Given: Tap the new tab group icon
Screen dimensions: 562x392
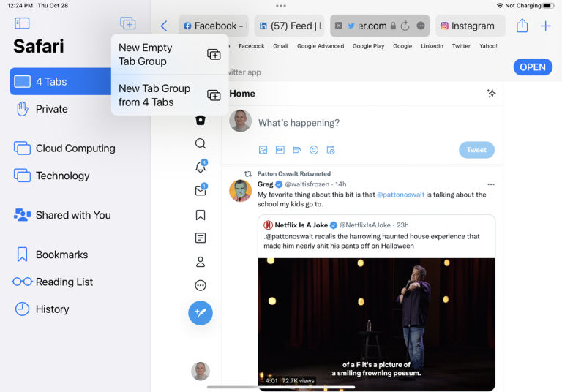Looking at the screenshot, I should click(x=128, y=23).
